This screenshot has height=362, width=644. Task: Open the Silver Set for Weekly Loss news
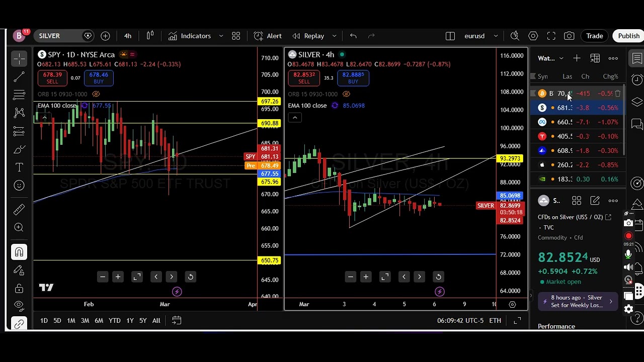pyautogui.click(x=578, y=301)
